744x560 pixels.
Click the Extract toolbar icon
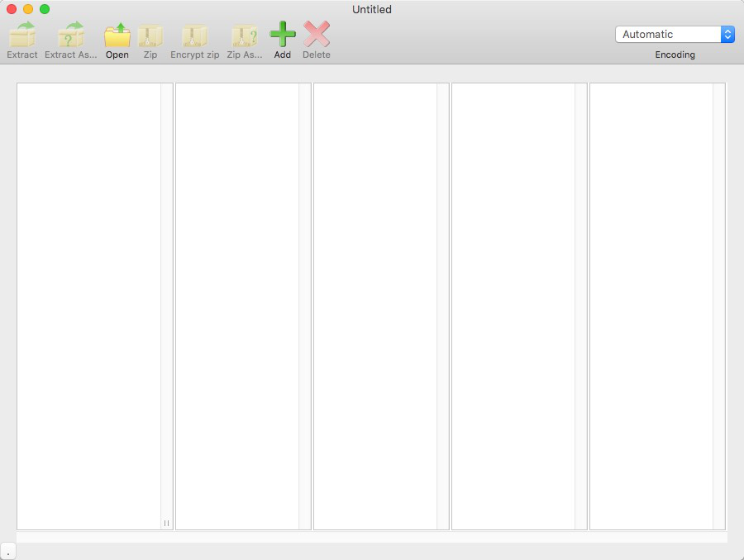(x=22, y=35)
